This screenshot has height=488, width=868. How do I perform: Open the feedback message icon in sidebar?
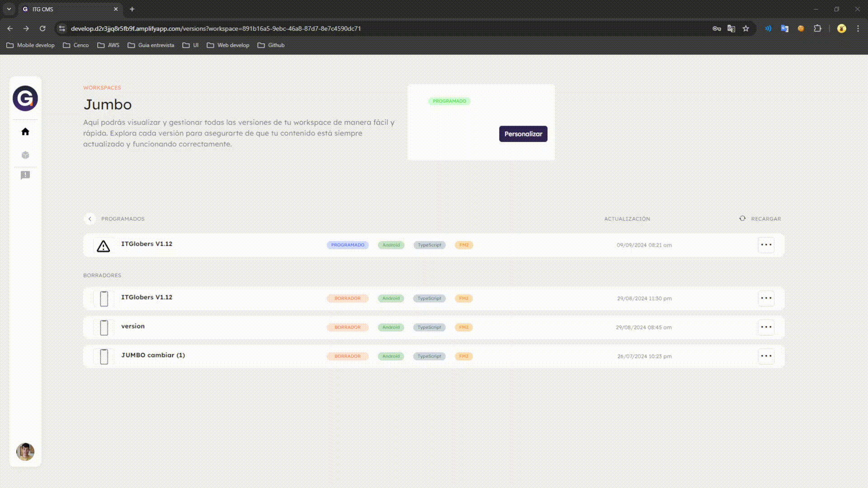click(25, 175)
